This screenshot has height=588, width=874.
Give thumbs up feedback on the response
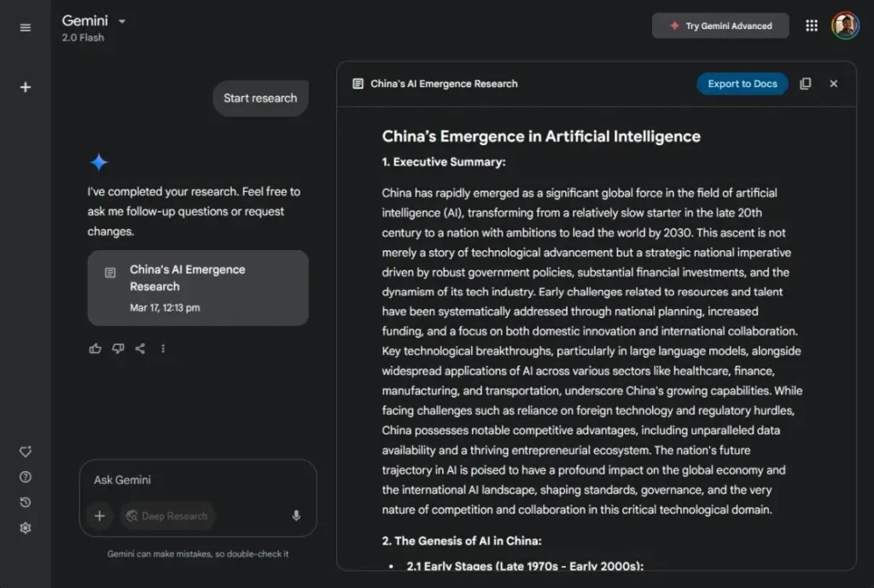coord(95,348)
